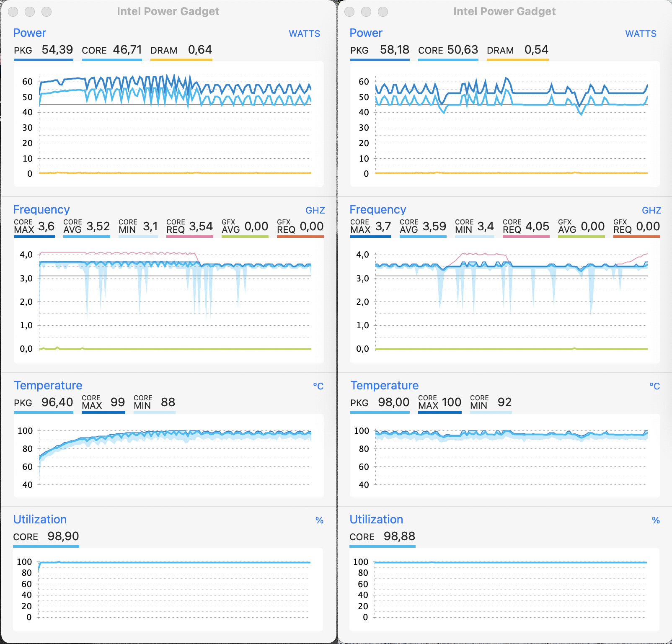Click the DRAM power value 0,54 in right window
Screen dimensions: 672x644
(536, 50)
